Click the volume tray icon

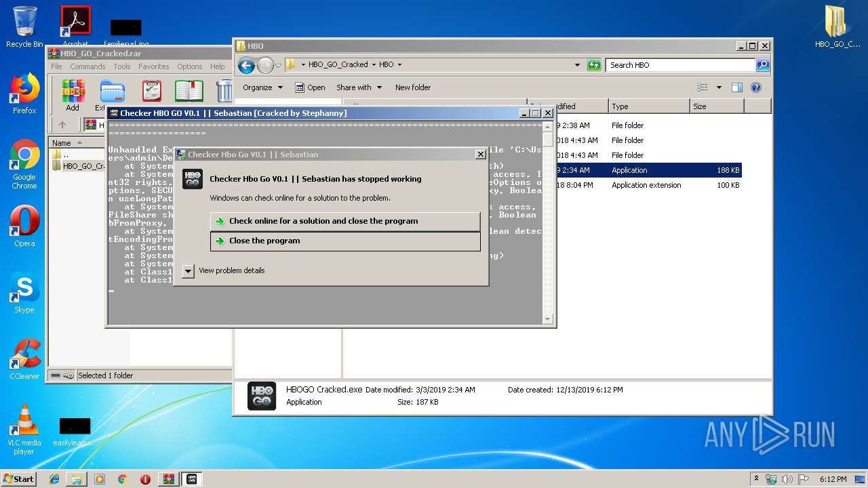click(787, 479)
